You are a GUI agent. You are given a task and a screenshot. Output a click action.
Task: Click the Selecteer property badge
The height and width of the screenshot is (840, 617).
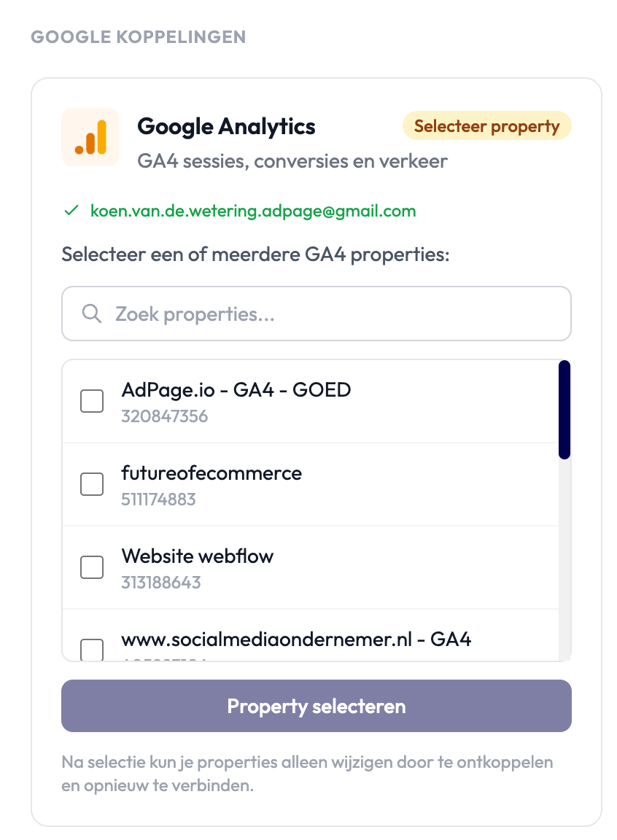[x=486, y=126]
